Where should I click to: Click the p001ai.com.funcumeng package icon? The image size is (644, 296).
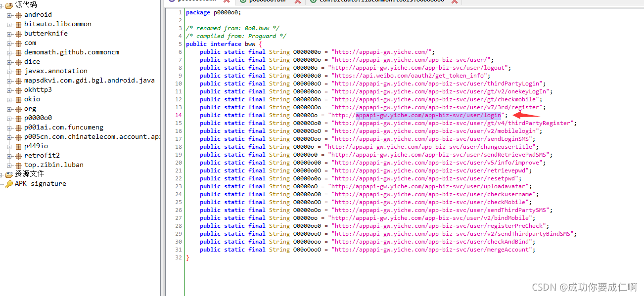pyautogui.click(x=19, y=127)
